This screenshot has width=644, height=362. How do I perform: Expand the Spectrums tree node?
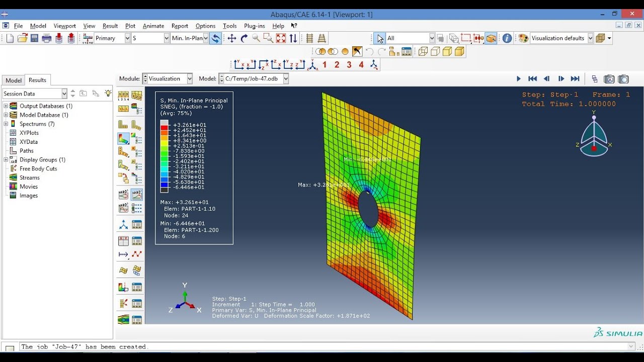click(6, 124)
